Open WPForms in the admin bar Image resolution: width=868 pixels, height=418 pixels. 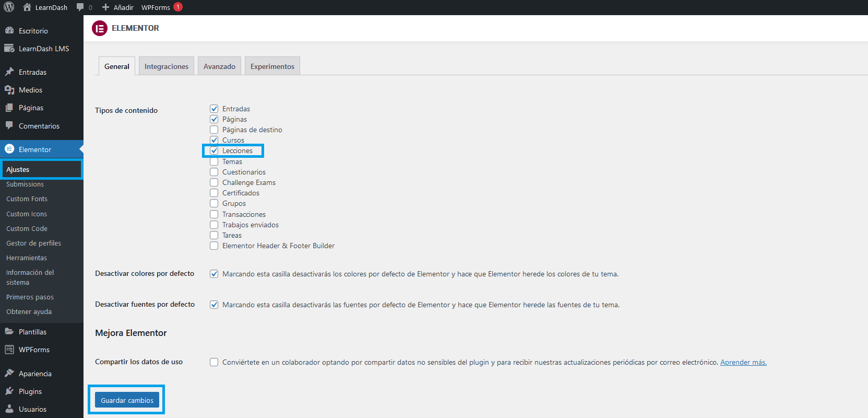point(156,7)
